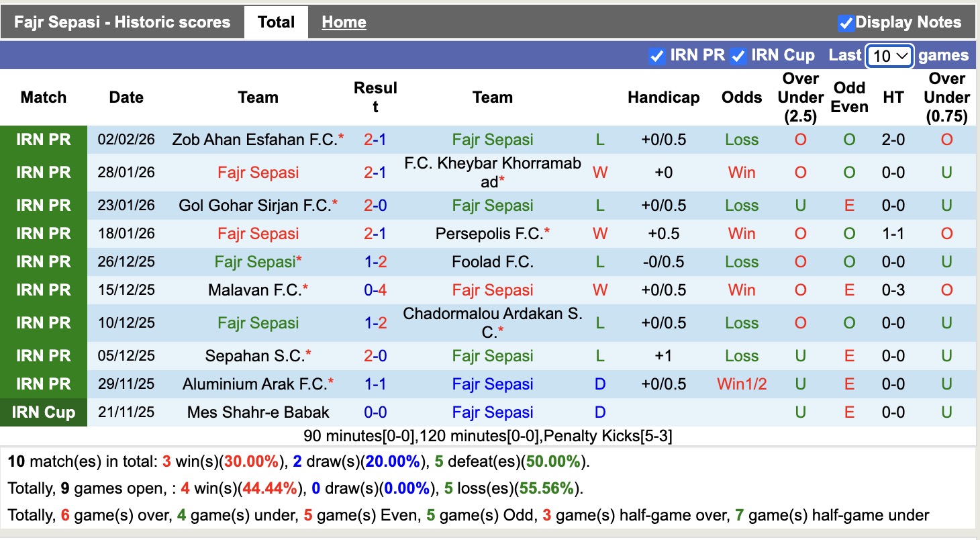Open the 0-4 Malavan match score
Viewport: 980px width, 540px height.
[375, 290]
